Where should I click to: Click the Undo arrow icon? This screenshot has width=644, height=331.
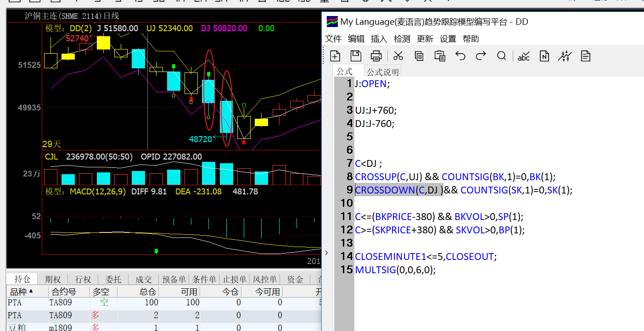point(460,56)
